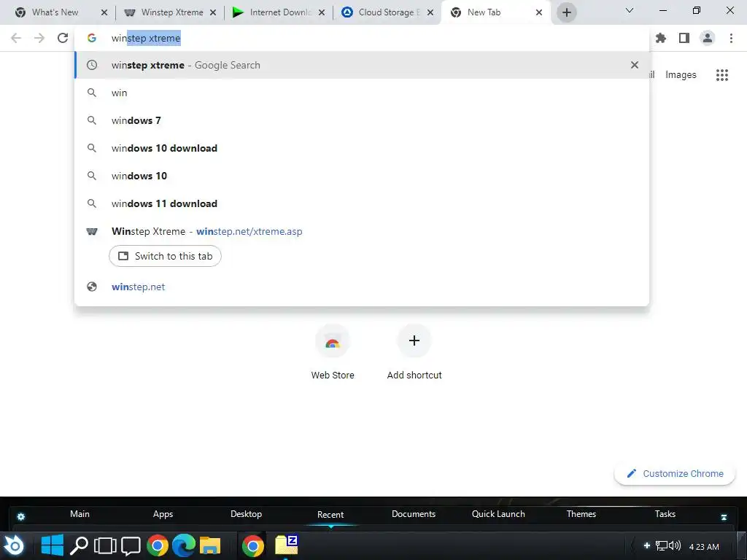The image size is (747, 560).
Task: Select Documents tab on Winstep shelf
Action: (414, 514)
